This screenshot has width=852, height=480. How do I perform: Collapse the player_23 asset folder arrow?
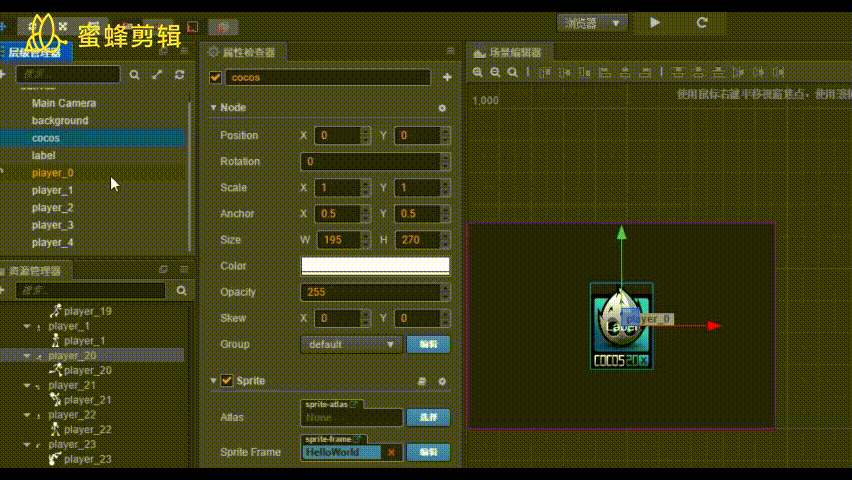27,444
